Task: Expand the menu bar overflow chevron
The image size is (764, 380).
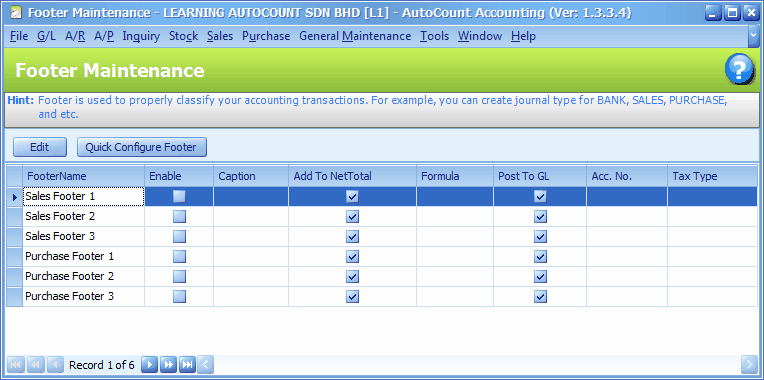Action: [x=753, y=37]
